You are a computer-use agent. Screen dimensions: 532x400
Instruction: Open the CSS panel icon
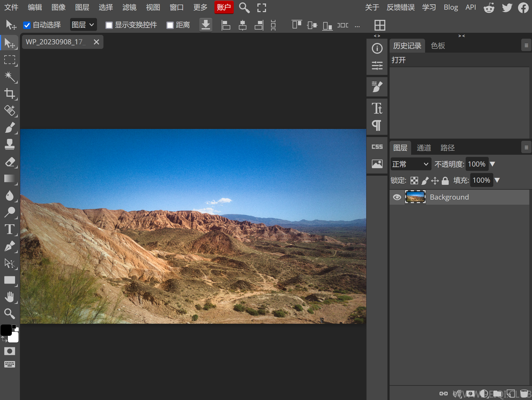377,147
